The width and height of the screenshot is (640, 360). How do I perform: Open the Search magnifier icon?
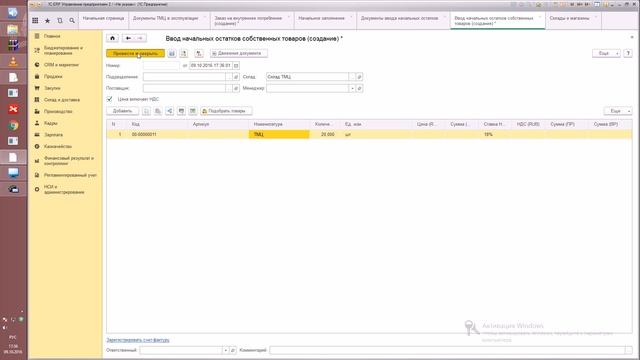point(72,20)
